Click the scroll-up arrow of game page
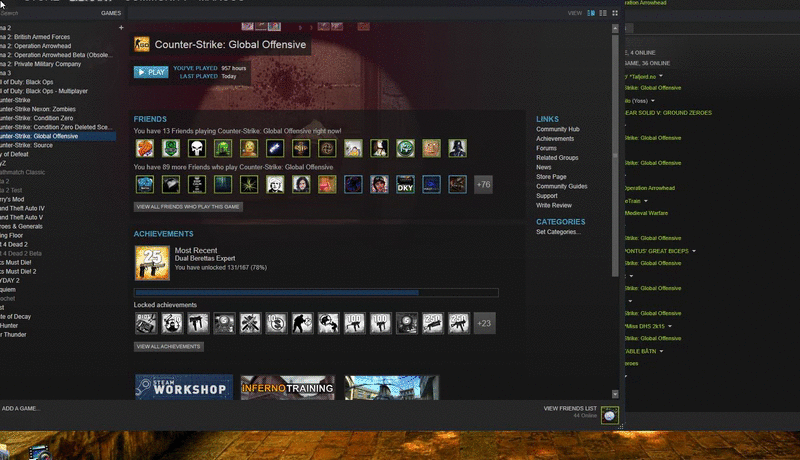This screenshot has width=800, height=460. [615, 29]
